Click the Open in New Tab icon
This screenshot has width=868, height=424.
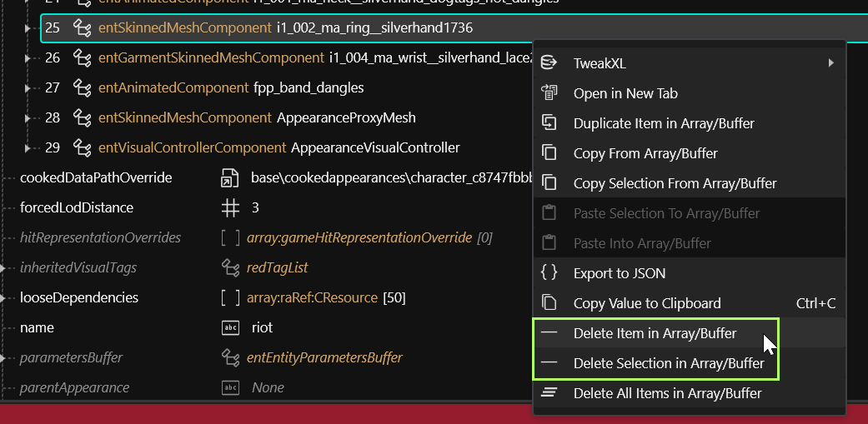pyautogui.click(x=549, y=92)
